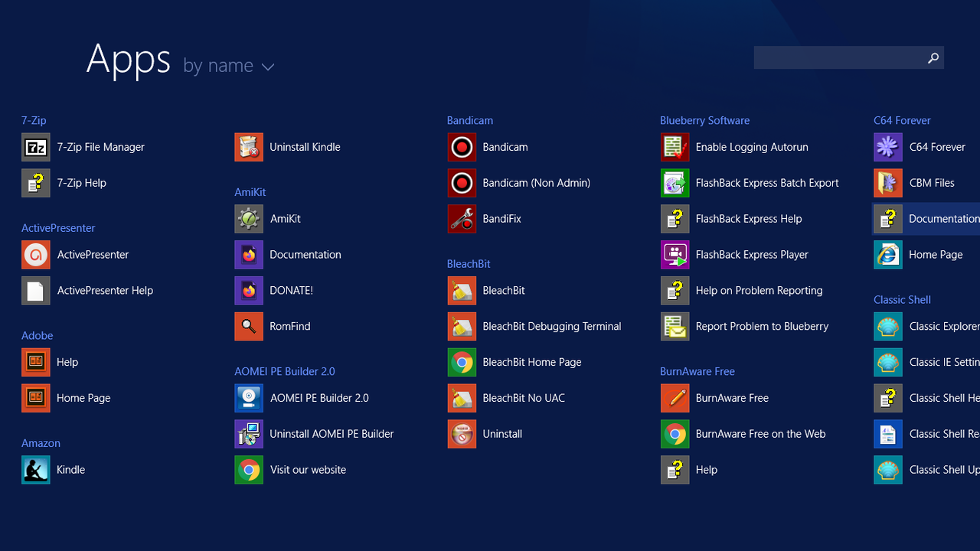Click the Uninstall AOMEI PE Builder icon

(x=249, y=434)
